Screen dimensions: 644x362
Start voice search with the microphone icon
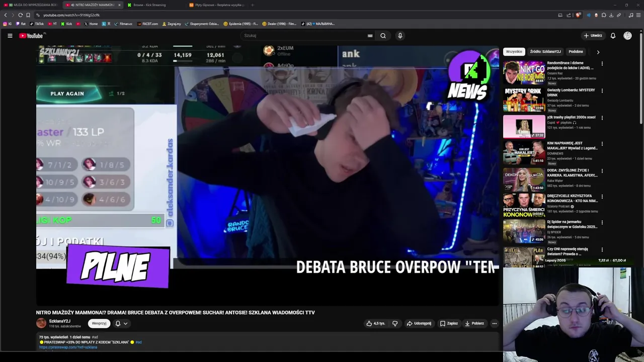tap(400, 36)
